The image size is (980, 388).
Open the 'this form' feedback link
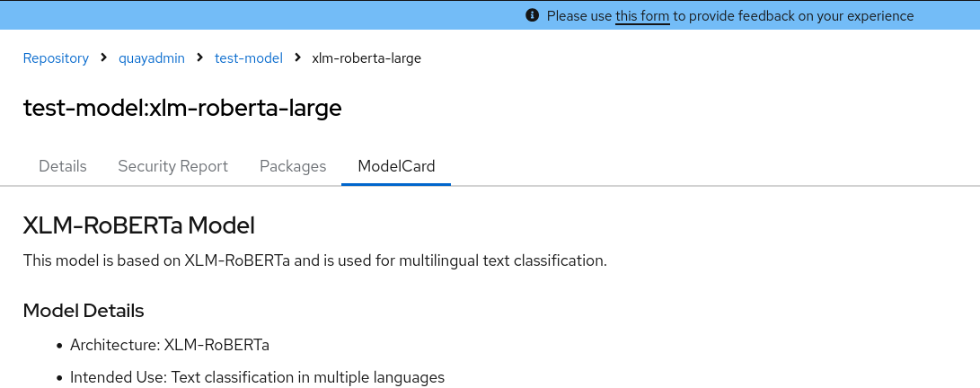tap(642, 16)
